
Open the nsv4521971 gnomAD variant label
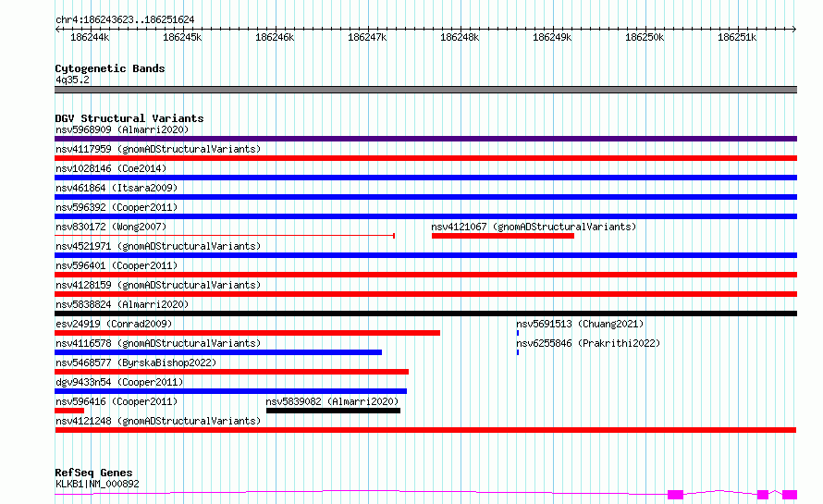tap(158, 246)
